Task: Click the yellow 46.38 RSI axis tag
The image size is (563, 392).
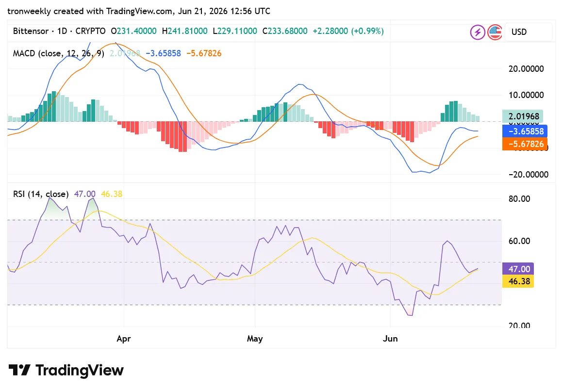Action: tap(518, 281)
